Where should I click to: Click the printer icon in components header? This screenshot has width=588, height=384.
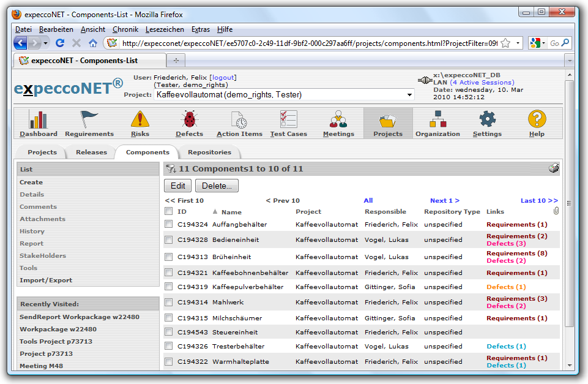click(x=553, y=169)
